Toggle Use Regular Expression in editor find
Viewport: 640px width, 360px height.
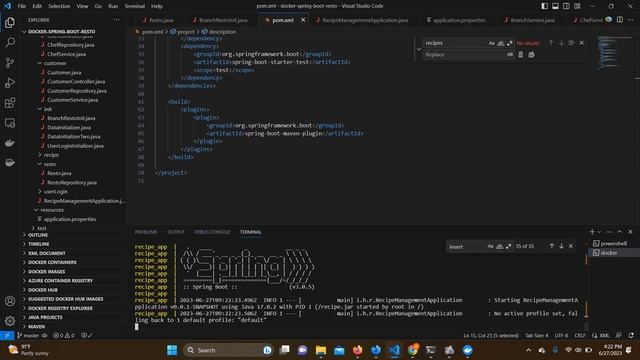point(509,43)
